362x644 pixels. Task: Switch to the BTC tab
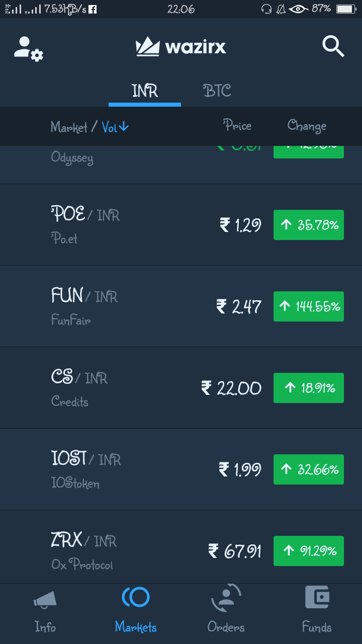point(217,91)
